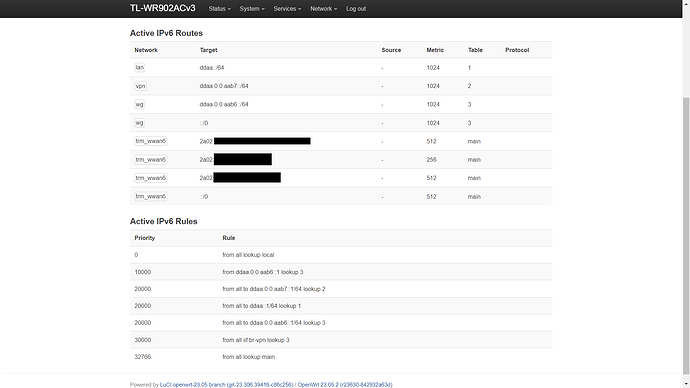Click the LuCI openwrt-23.05 branch link
Viewport: 690px width, 388px height.
(x=226, y=384)
